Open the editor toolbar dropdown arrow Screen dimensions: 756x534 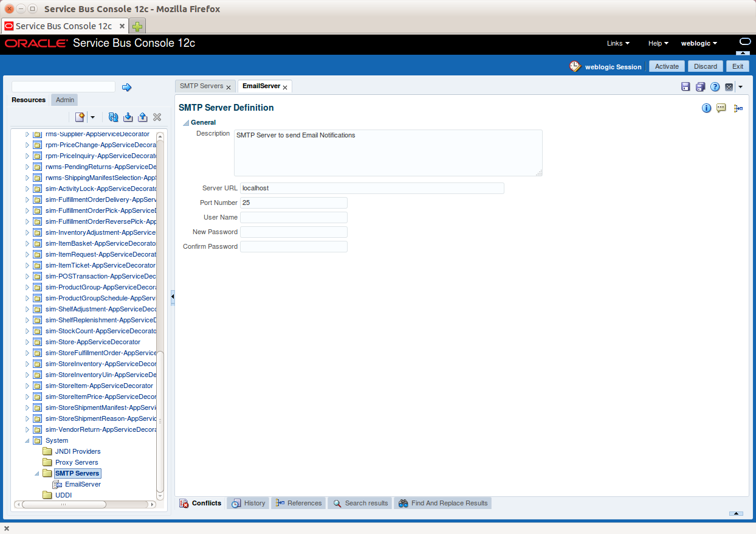[740, 87]
